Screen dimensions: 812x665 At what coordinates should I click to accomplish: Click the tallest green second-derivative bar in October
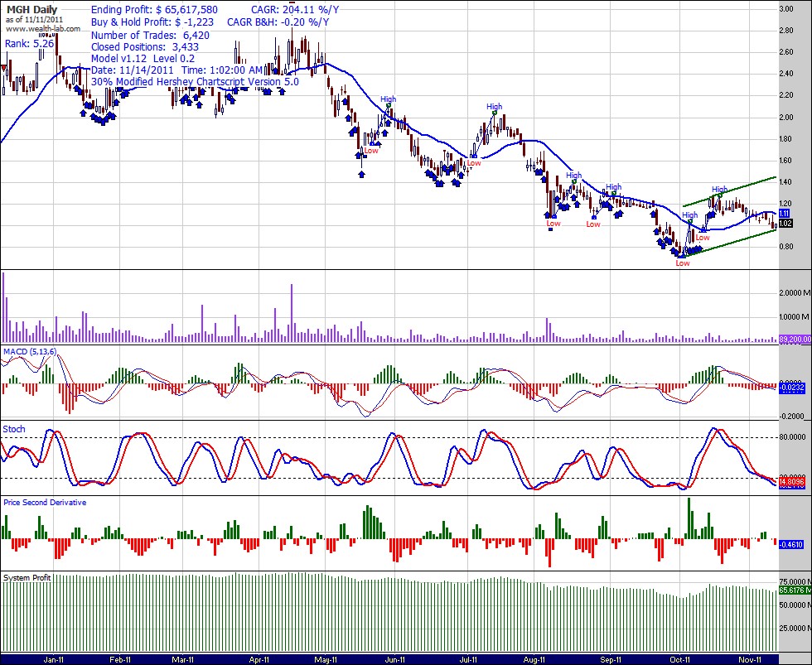(689, 518)
